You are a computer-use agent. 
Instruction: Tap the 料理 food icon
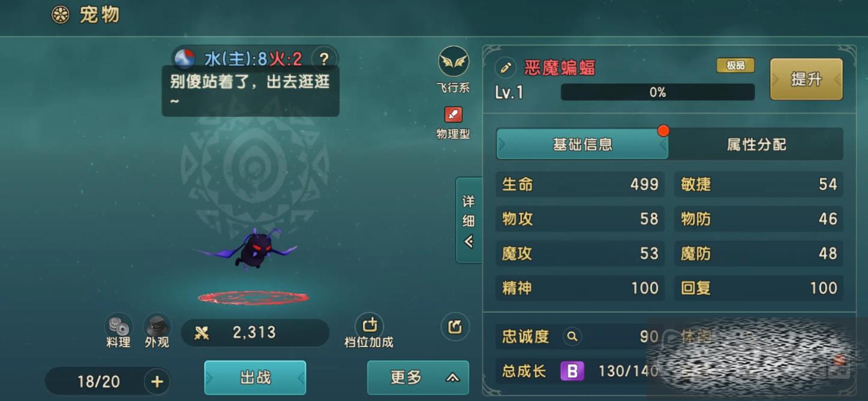pyautogui.click(x=118, y=327)
